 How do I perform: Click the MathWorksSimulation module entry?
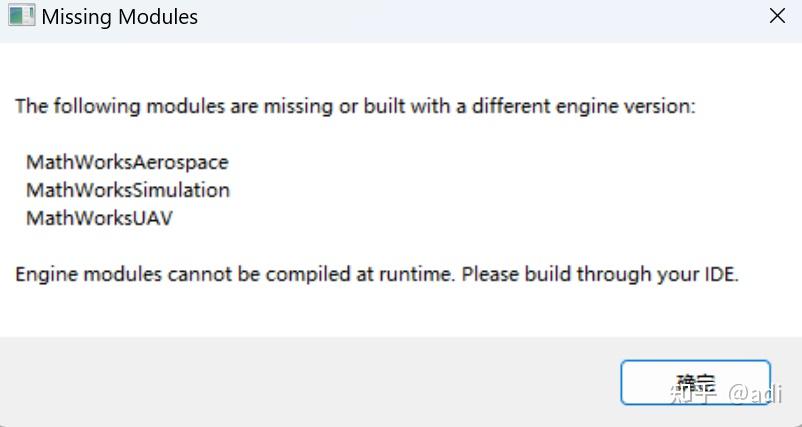pyautogui.click(x=128, y=190)
